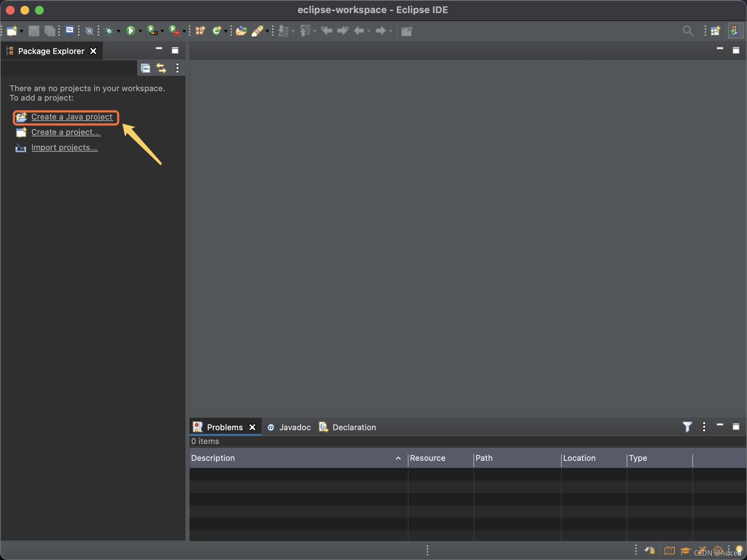Click the Filter Problems icon
This screenshot has height=560, width=747.
[687, 427]
